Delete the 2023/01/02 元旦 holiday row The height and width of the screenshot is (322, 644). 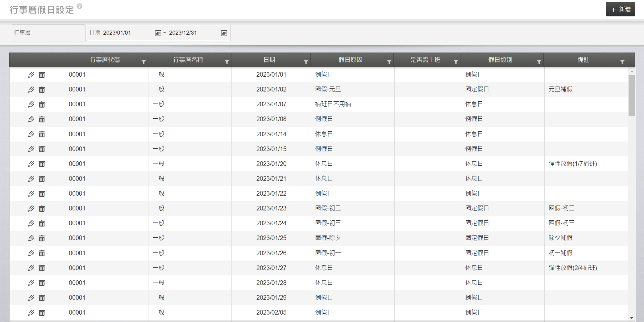(42, 90)
